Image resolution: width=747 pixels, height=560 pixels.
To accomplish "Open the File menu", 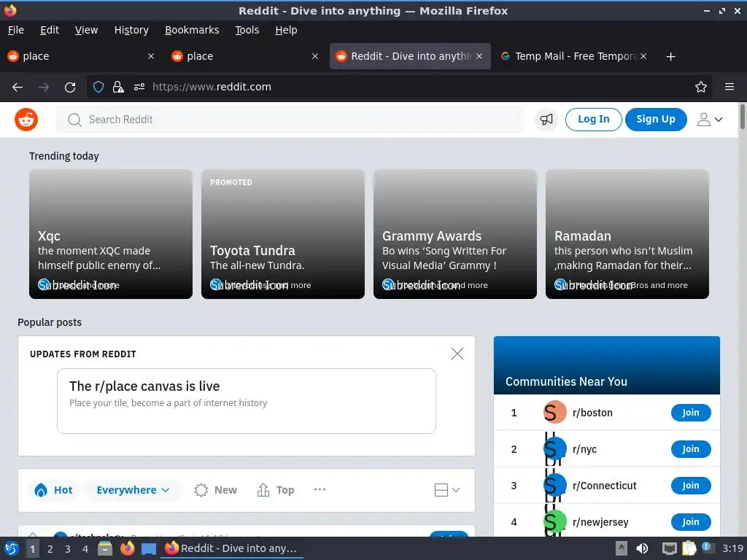I will [x=16, y=30].
